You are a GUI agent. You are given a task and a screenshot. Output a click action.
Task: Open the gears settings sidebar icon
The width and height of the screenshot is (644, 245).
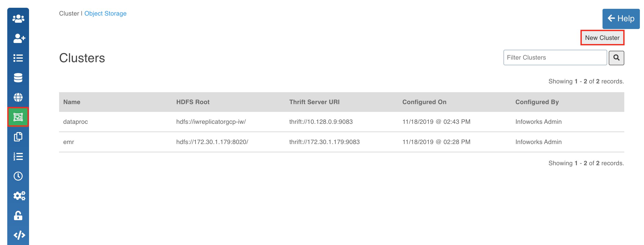[19, 196]
